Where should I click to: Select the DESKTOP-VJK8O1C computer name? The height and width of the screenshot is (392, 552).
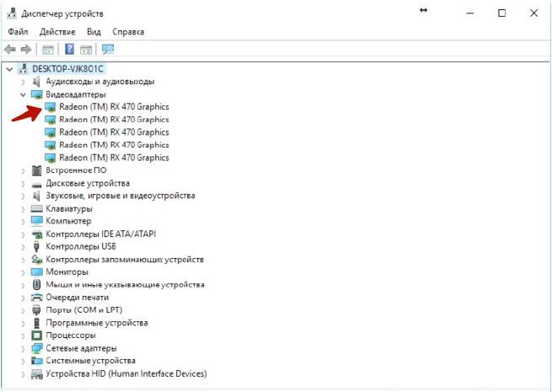click(68, 68)
